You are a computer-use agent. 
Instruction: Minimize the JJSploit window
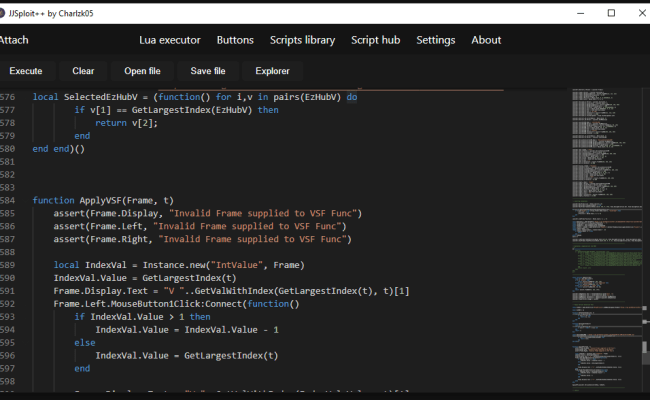coord(580,13)
